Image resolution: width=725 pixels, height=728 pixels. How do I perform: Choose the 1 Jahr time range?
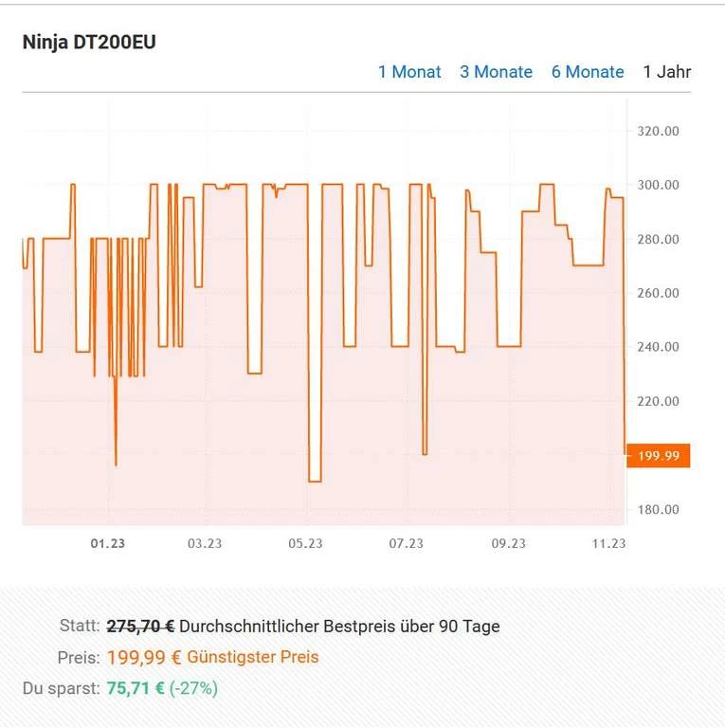pyautogui.click(x=667, y=72)
